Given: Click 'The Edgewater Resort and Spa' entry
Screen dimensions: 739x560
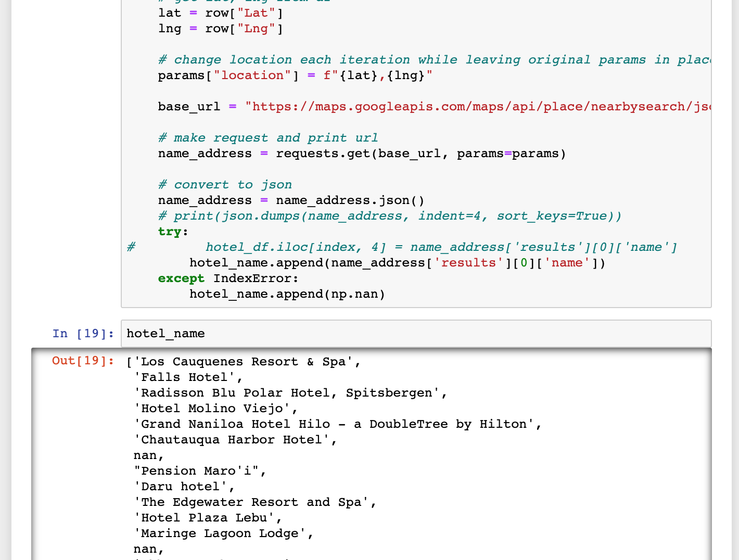Looking at the screenshot, I should point(251,502).
